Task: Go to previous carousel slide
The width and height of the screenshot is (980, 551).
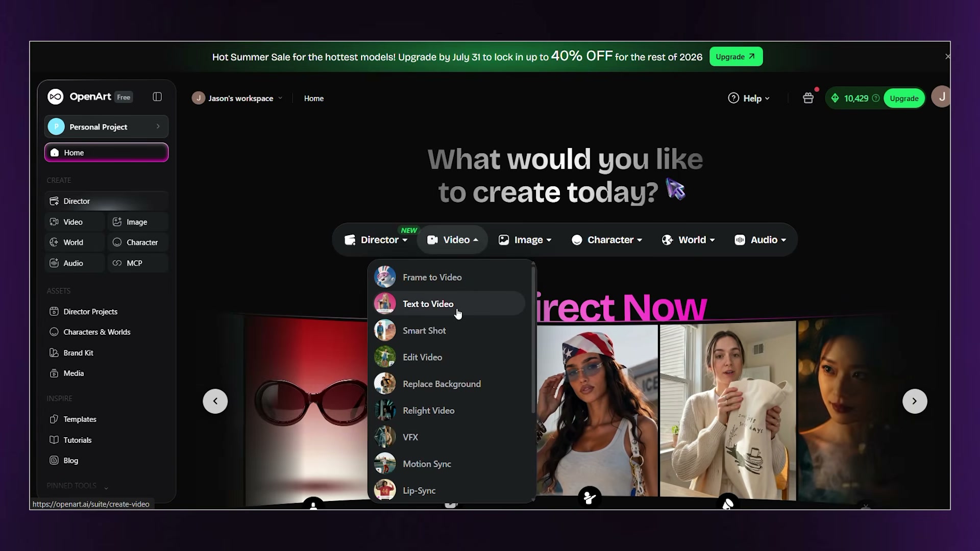Action: (x=215, y=401)
